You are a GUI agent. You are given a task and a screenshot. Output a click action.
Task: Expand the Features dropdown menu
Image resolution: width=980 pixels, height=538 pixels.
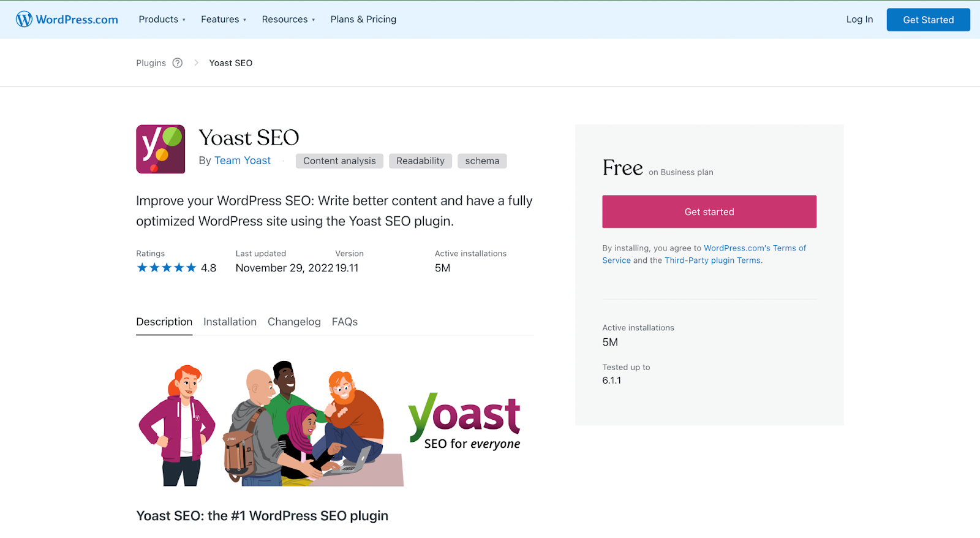click(x=224, y=20)
